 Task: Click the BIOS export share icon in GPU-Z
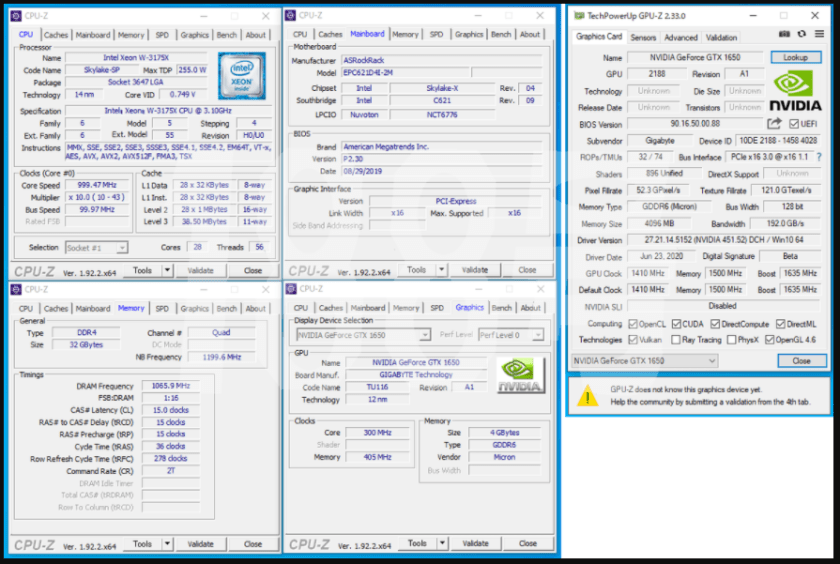pyautogui.click(x=774, y=124)
